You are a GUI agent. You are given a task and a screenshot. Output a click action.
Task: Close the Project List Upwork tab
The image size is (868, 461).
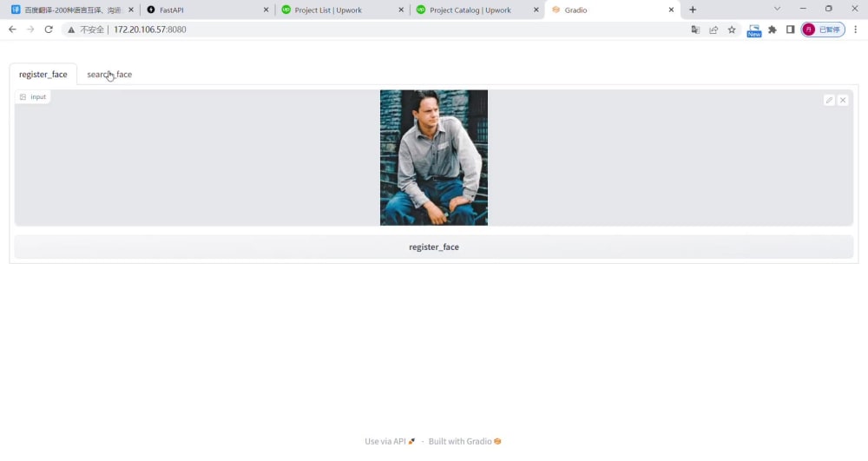(x=401, y=10)
